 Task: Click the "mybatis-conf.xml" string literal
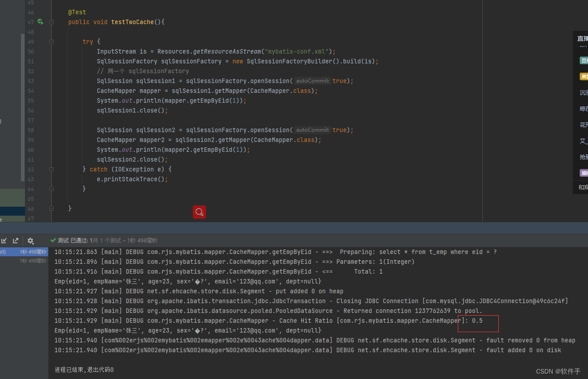click(x=296, y=51)
